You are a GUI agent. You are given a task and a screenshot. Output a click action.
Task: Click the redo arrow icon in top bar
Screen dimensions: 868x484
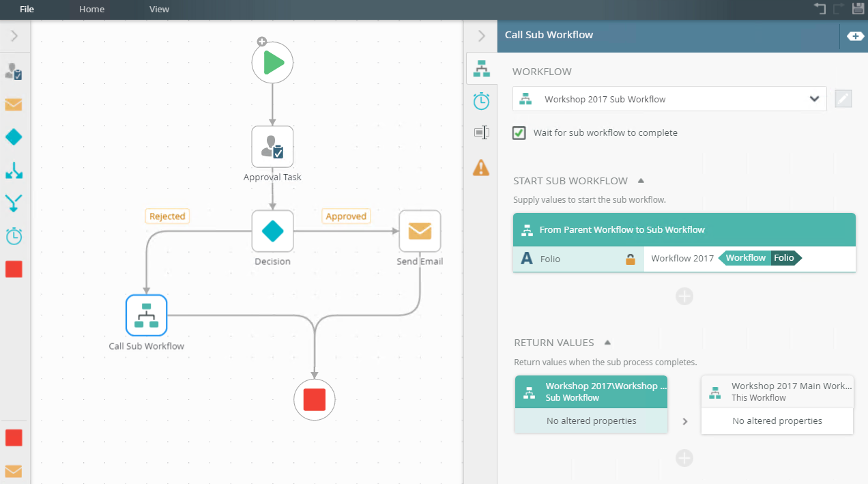pyautogui.click(x=839, y=9)
